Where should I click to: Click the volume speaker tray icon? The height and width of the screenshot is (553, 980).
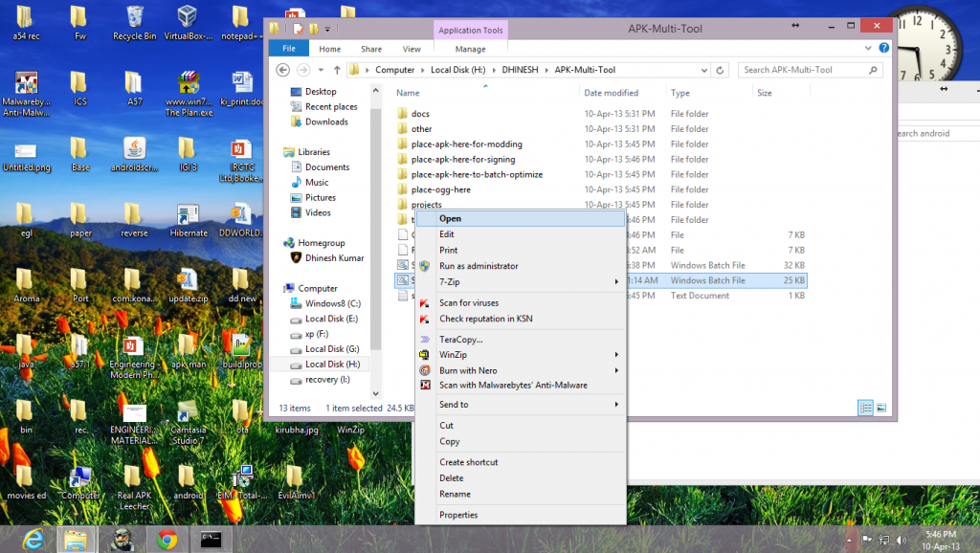(902, 540)
